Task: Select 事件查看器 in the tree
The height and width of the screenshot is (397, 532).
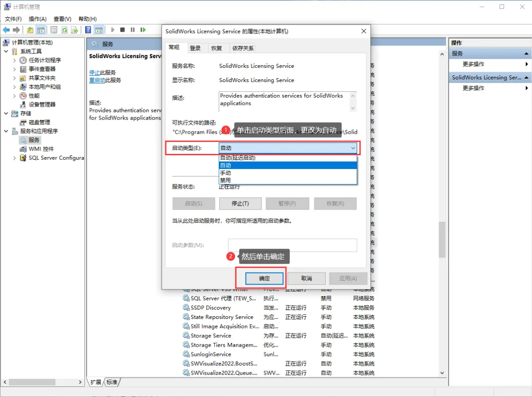Action: pos(42,69)
